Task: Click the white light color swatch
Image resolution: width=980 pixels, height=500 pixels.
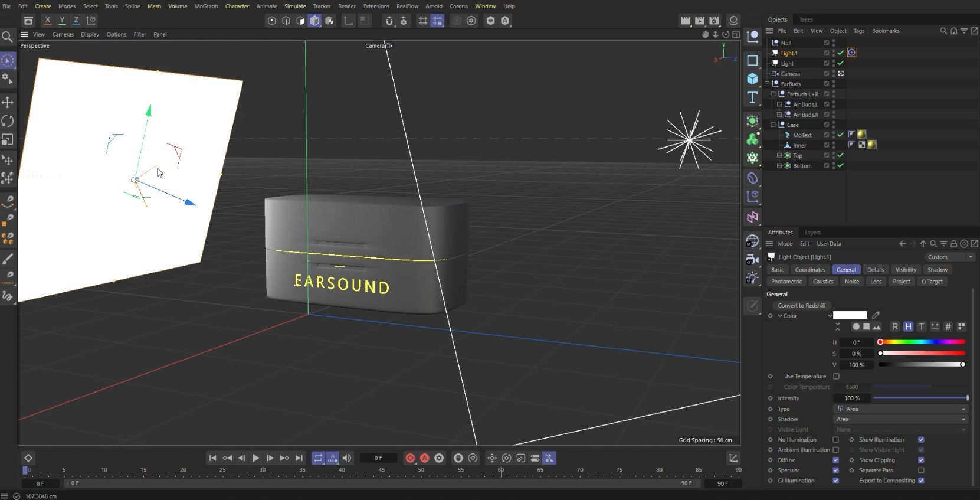Action: 850,315
